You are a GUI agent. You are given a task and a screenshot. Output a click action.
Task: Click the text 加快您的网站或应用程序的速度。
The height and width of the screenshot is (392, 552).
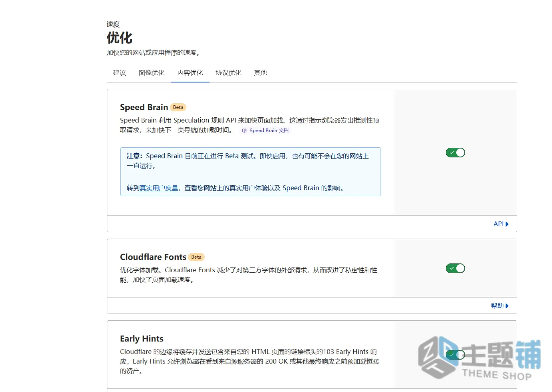pyautogui.click(x=153, y=53)
